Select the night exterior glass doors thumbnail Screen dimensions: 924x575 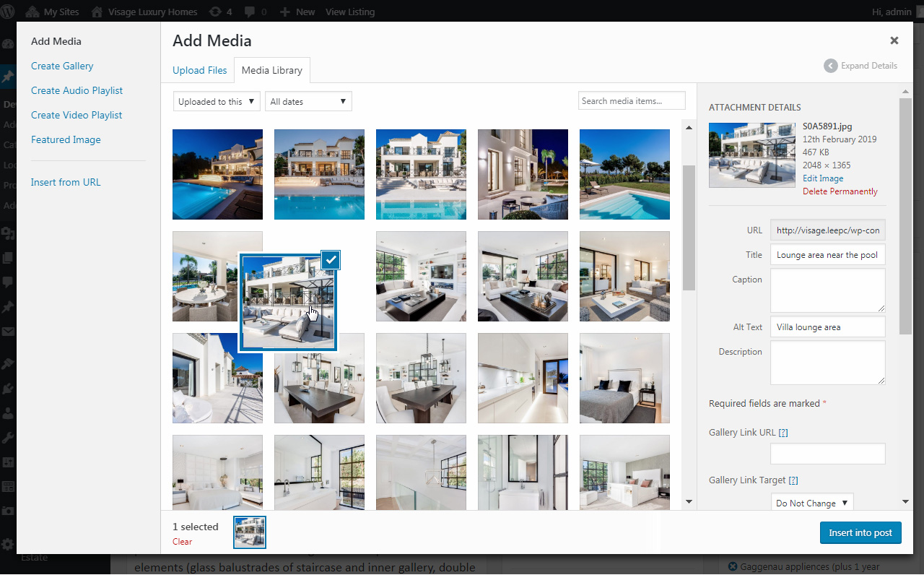tap(523, 174)
